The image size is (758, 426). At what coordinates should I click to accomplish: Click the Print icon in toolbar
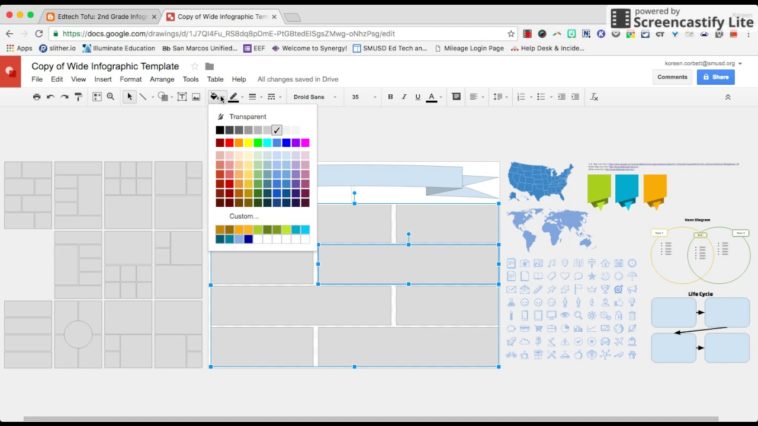(x=37, y=97)
